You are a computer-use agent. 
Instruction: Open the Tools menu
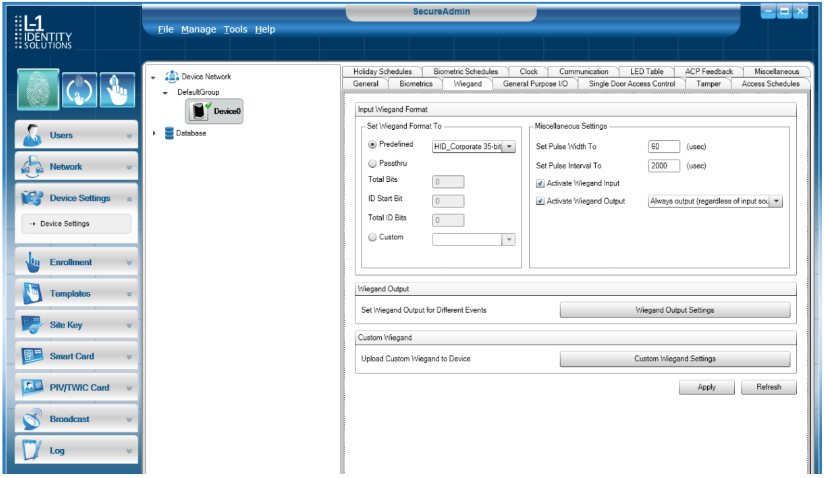pyautogui.click(x=235, y=29)
